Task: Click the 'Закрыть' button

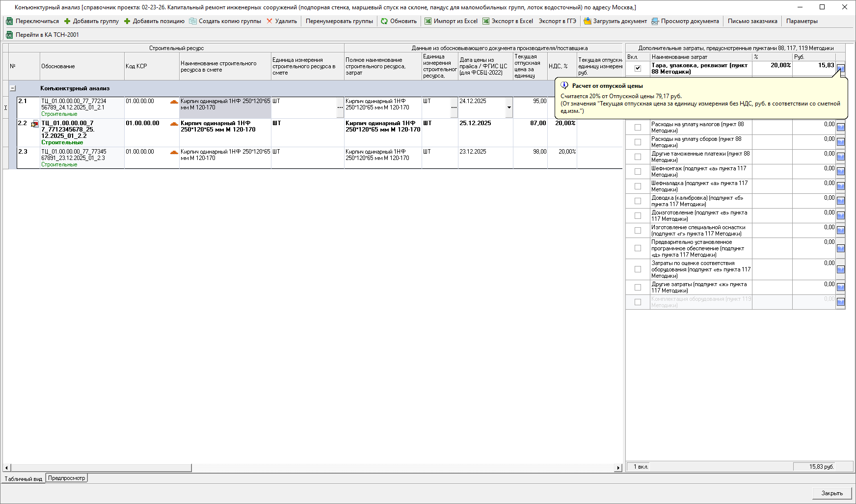Action: pyautogui.click(x=831, y=493)
